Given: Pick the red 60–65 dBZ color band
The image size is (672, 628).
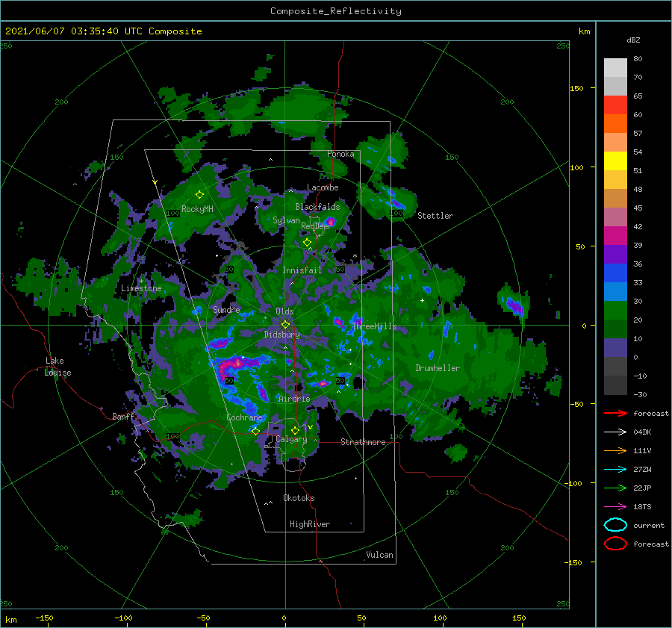Looking at the screenshot, I should (x=615, y=105).
